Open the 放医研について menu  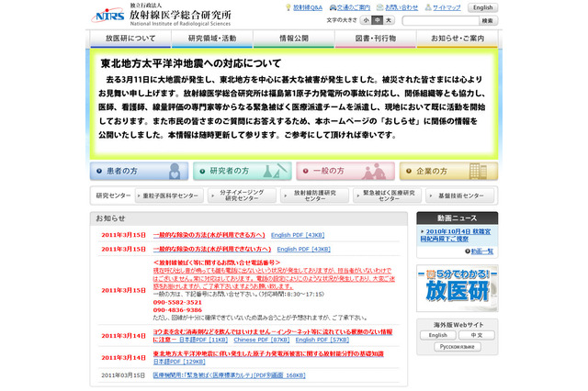click(x=130, y=39)
